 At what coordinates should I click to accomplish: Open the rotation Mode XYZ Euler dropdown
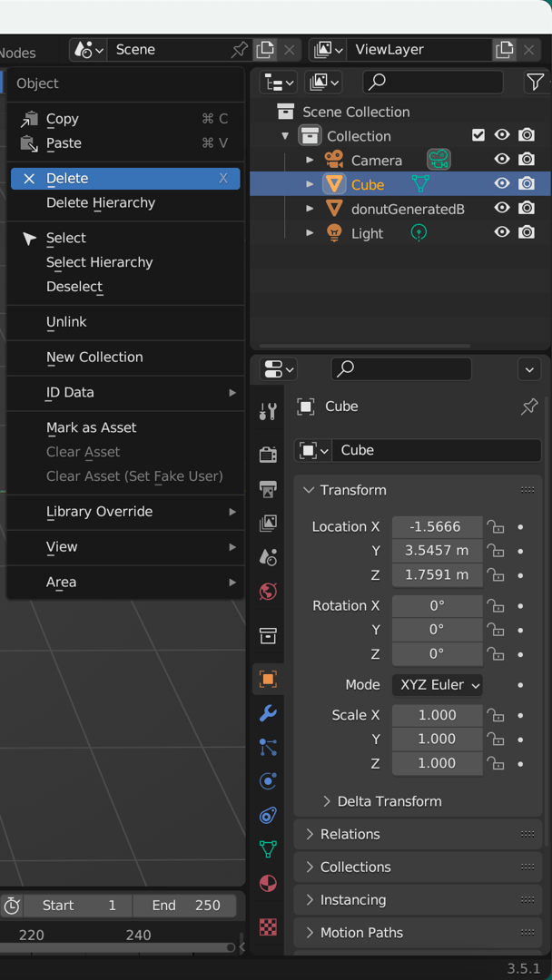437,685
